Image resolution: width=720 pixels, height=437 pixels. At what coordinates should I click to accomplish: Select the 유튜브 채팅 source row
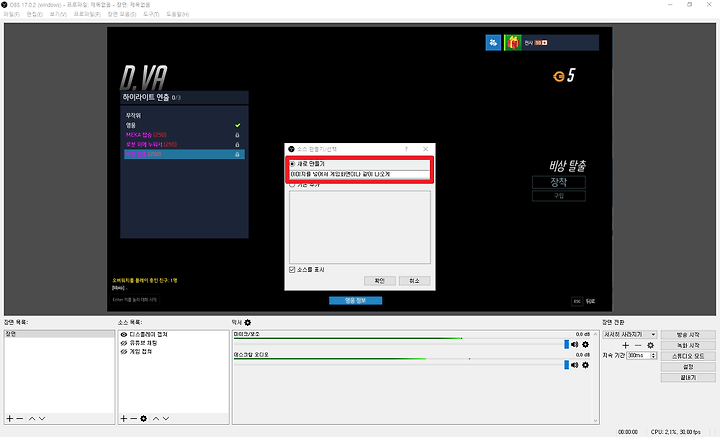click(x=173, y=343)
